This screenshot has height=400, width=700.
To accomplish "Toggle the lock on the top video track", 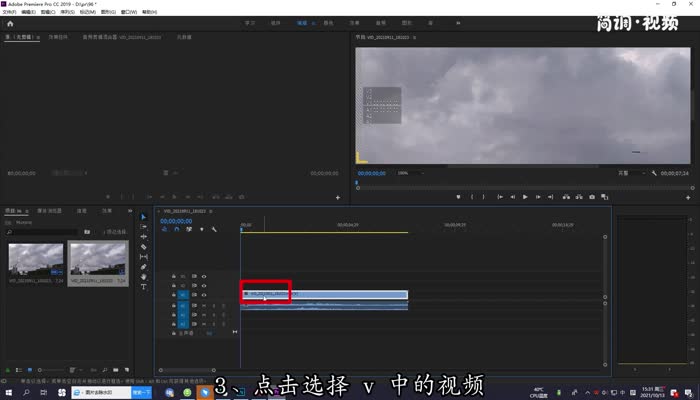I will point(173,275).
